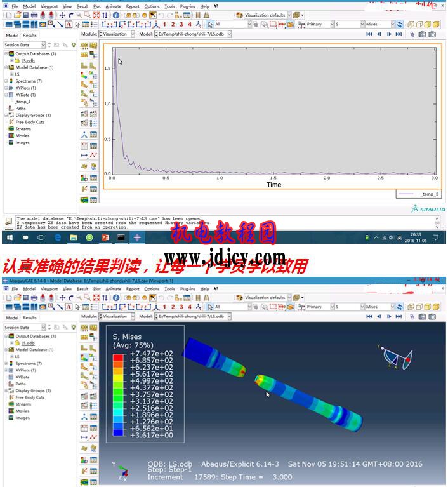Click the refresh field output icon in upper toolbar
Viewport: 448px width, 487px height.
click(x=400, y=24)
